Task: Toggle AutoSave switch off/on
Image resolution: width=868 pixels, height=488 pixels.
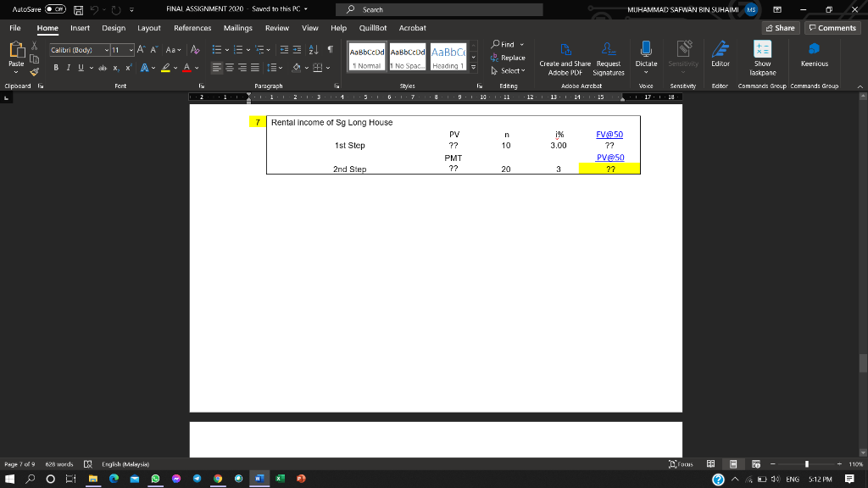Action: coord(55,9)
